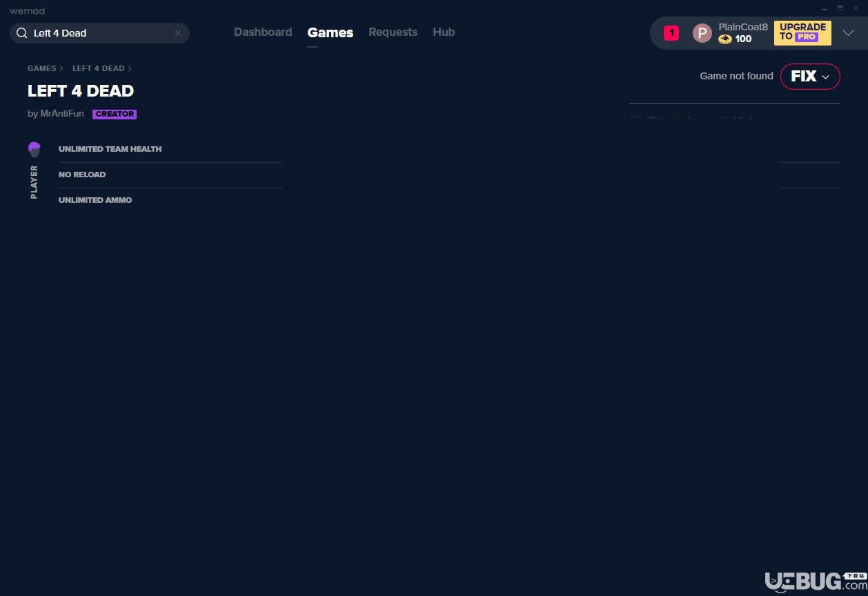The height and width of the screenshot is (596, 868).
Task: Close the WeMod window
Action: [856, 8]
